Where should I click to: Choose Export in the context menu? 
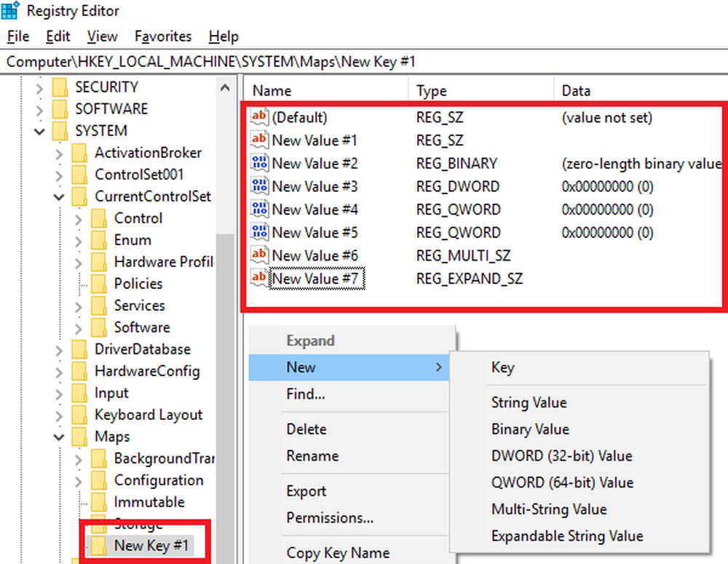349,491
